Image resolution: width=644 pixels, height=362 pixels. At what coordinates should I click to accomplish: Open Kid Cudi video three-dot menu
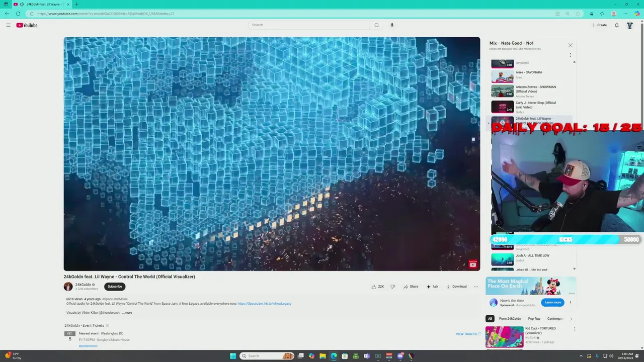pyautogui.click(x=575, y=329)
